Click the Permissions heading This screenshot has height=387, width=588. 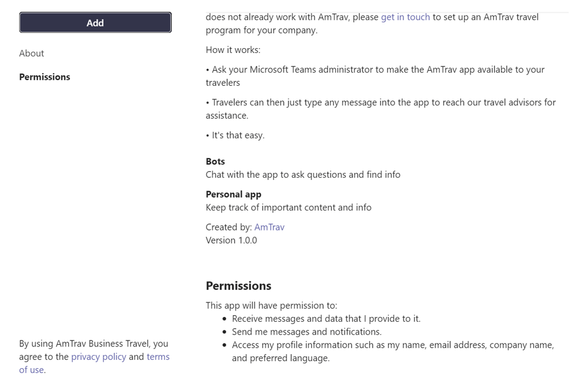pos(238,285)
